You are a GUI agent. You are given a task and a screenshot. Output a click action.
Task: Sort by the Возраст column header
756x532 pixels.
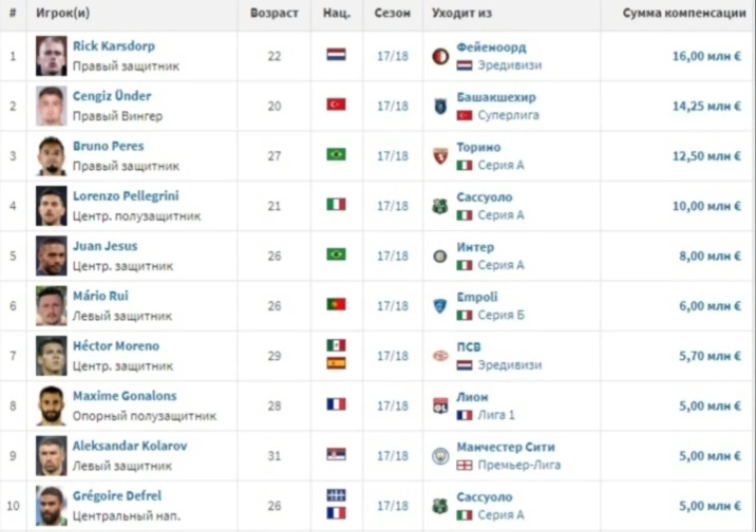(274, 13)
